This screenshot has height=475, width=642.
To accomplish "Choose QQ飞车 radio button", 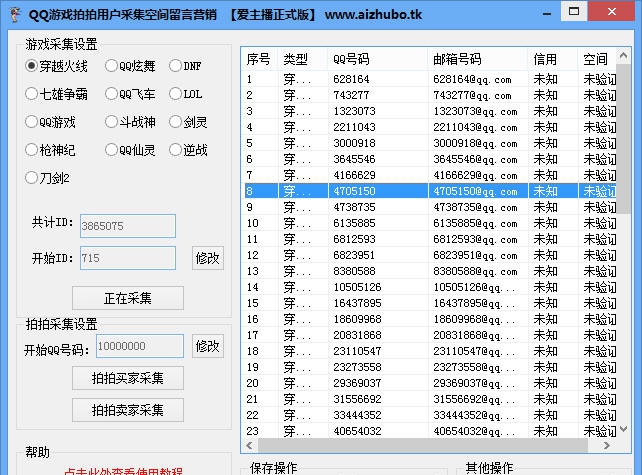I will 130,94.
